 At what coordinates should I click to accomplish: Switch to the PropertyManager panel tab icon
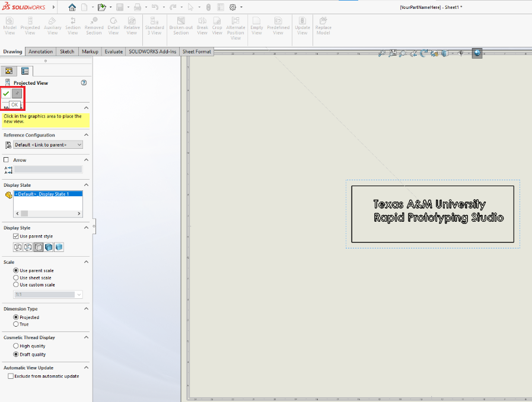25,71
